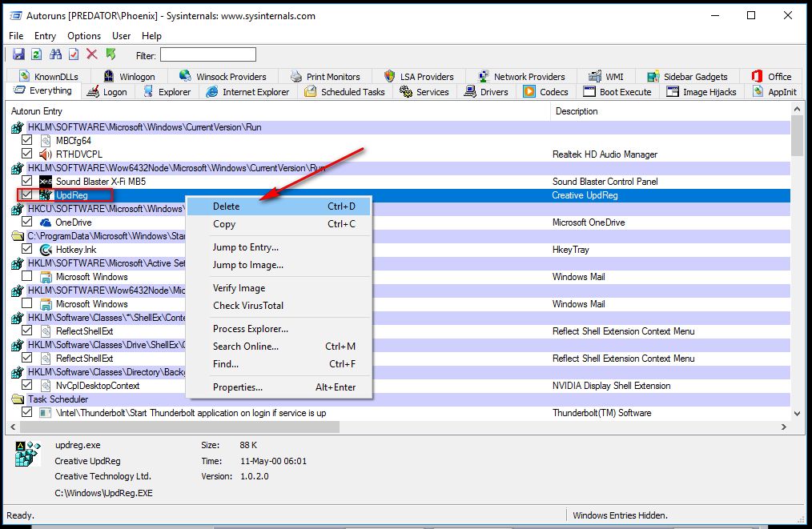Switch to the WMI tab
Viewport: 812px width, 529px height.
606,77
